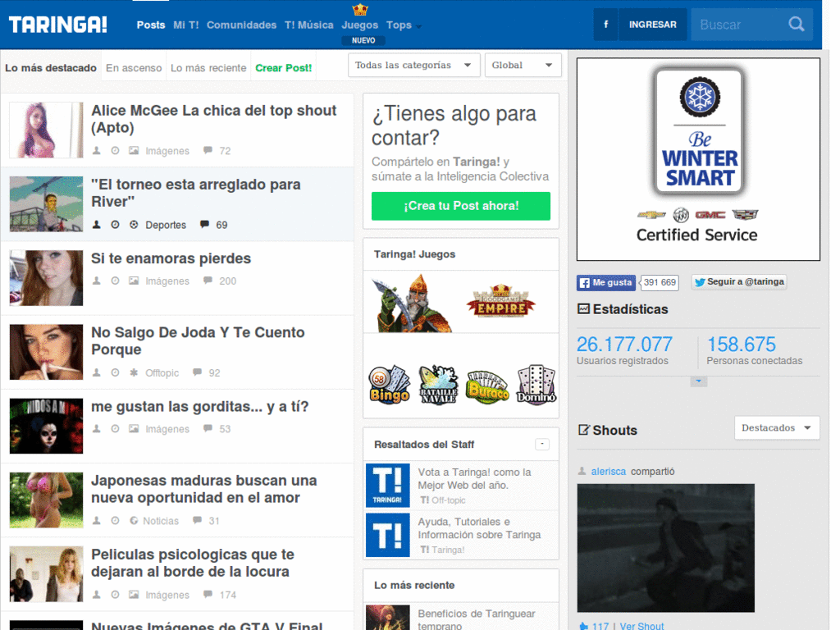Click author icon on River torneo post
The image size is (840, 630).
tap(97, 225)
